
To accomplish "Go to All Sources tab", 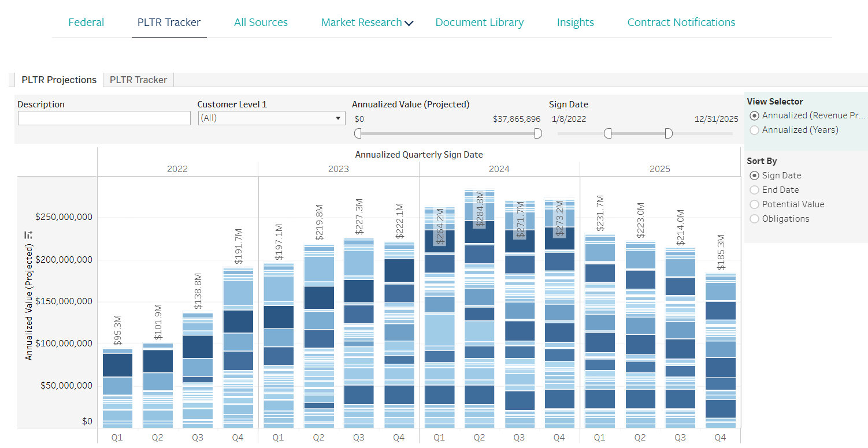I will 261,23.
